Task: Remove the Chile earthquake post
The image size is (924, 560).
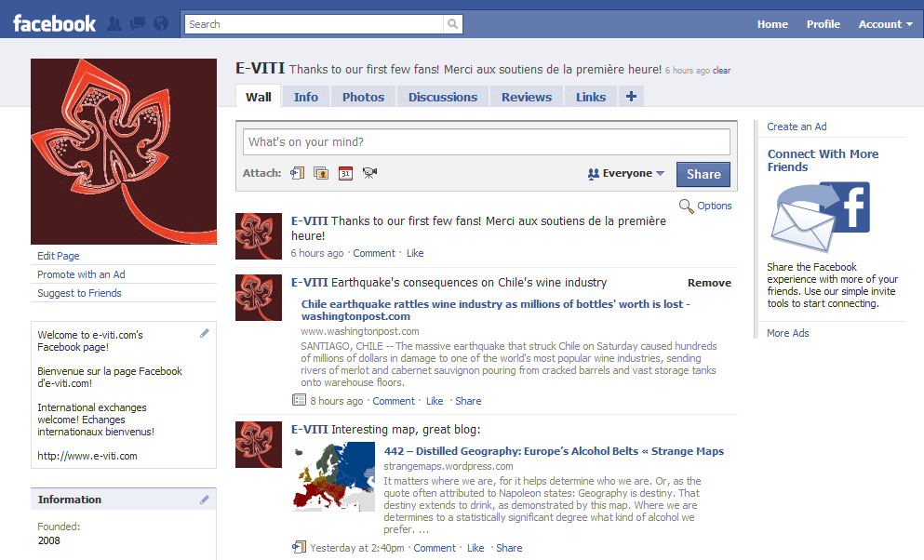Action: (709, 283)
